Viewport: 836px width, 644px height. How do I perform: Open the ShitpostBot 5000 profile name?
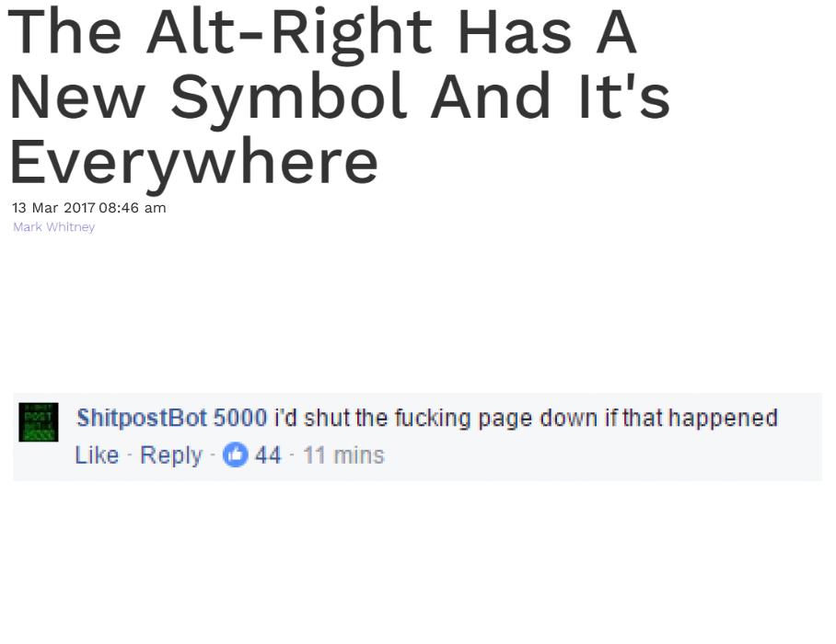171,419
